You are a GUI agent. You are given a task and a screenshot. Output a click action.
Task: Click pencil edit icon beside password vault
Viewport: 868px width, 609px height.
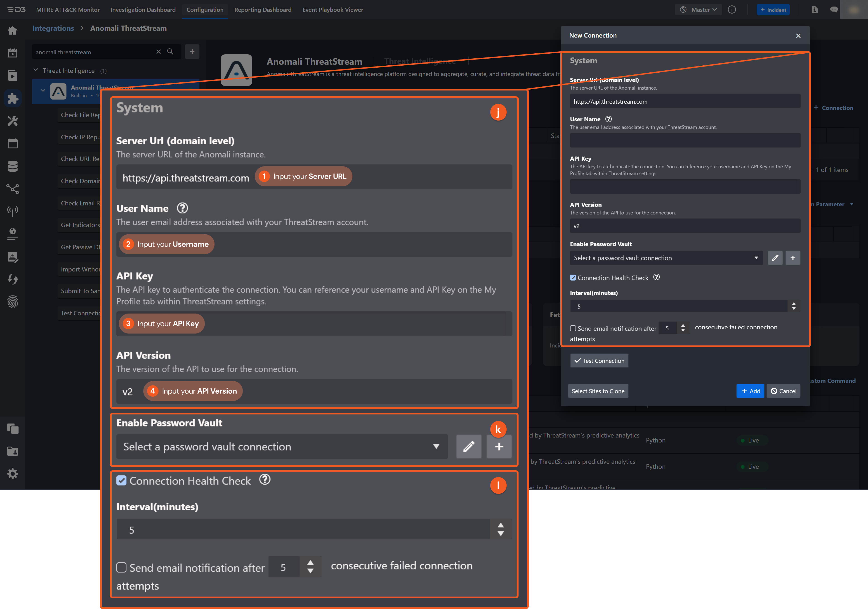pyautogui.click(x=775, y=258)
